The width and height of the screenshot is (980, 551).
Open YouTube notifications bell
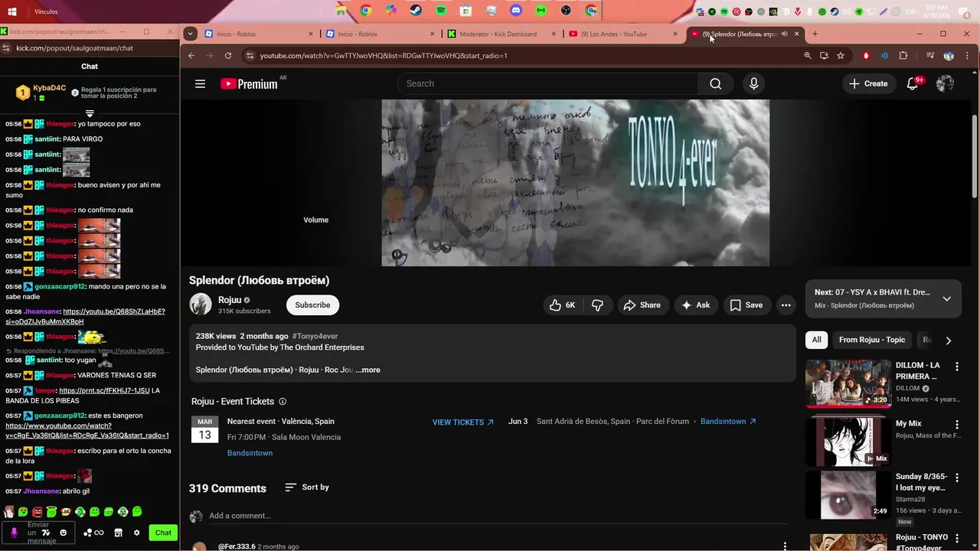[913, 83]
